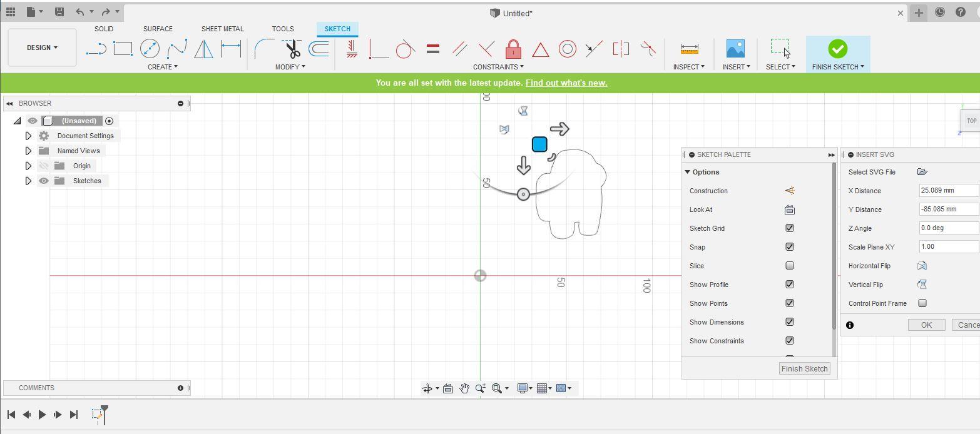Screen dimensions: 980x434
Task: Apply the Fix/Unfix lock constraint
Action: click(513, 48)
